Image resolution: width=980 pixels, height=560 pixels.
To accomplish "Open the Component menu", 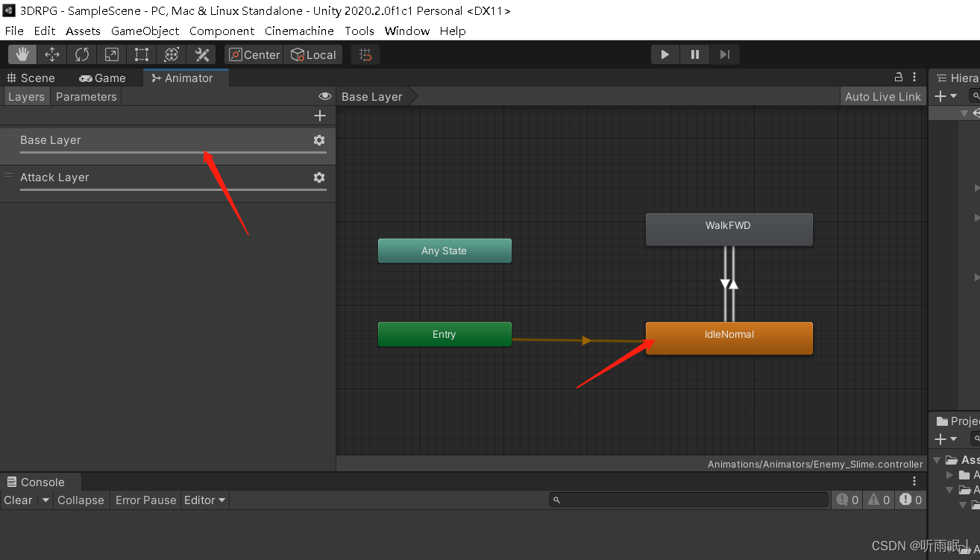I will [222, 31].
